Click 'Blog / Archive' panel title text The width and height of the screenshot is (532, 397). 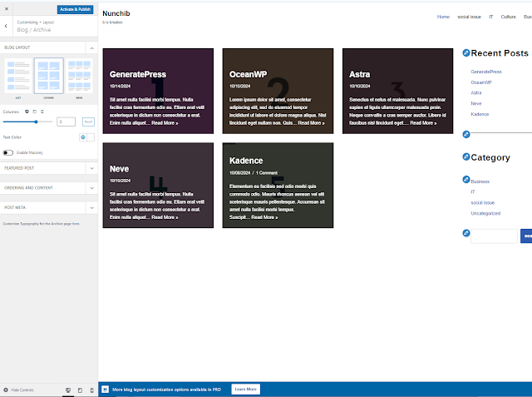pos(34,30)
